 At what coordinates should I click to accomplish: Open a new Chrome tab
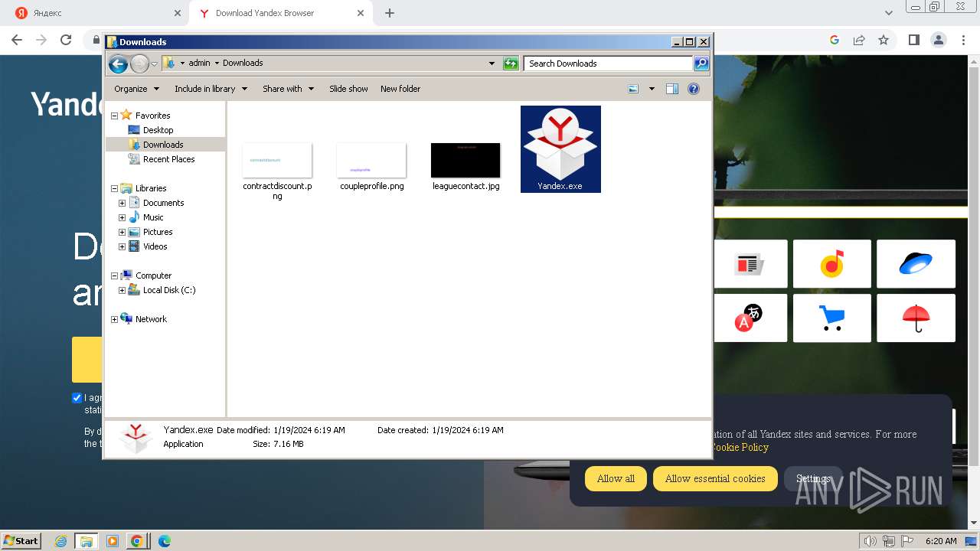pyautogui.click(x=390, y=13)
